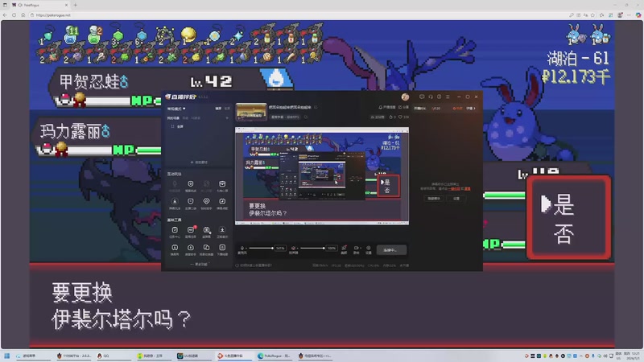This screenshot has width=644, height=362.
Task: Click the 分享 share button
Action: point(403,107)
